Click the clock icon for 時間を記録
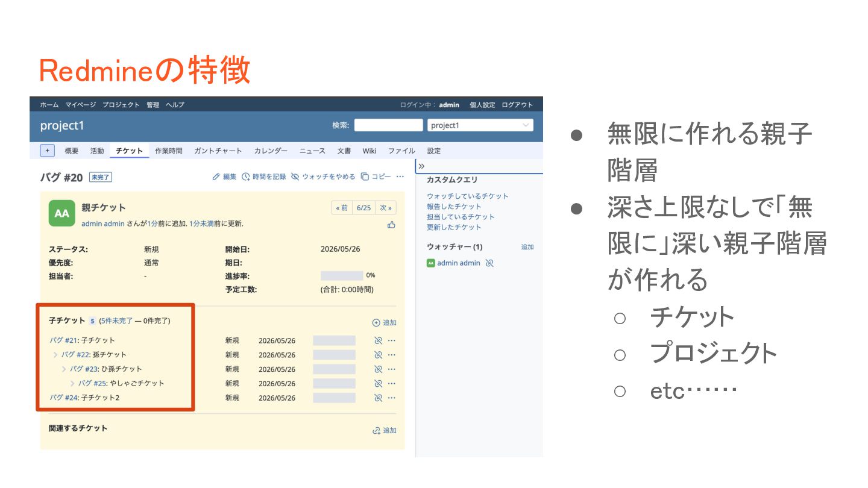The height and width of the screenshot is (488, 868). point(246,177)
